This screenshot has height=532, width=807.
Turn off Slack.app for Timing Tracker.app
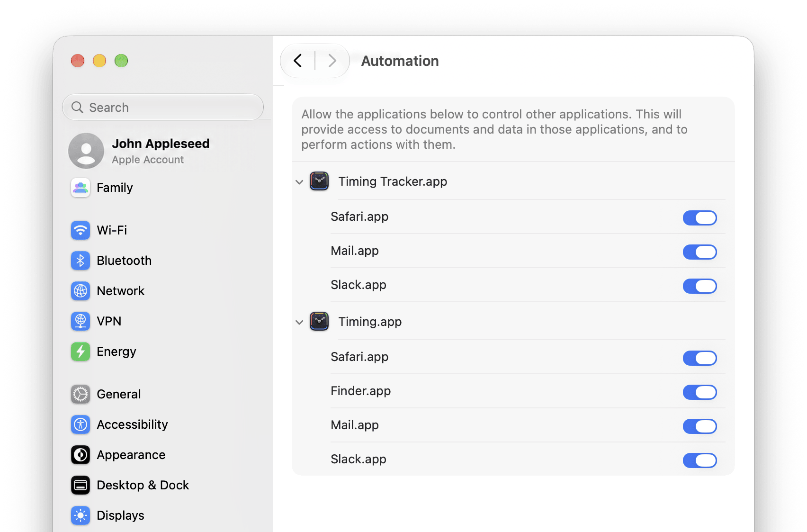[699, 286]
